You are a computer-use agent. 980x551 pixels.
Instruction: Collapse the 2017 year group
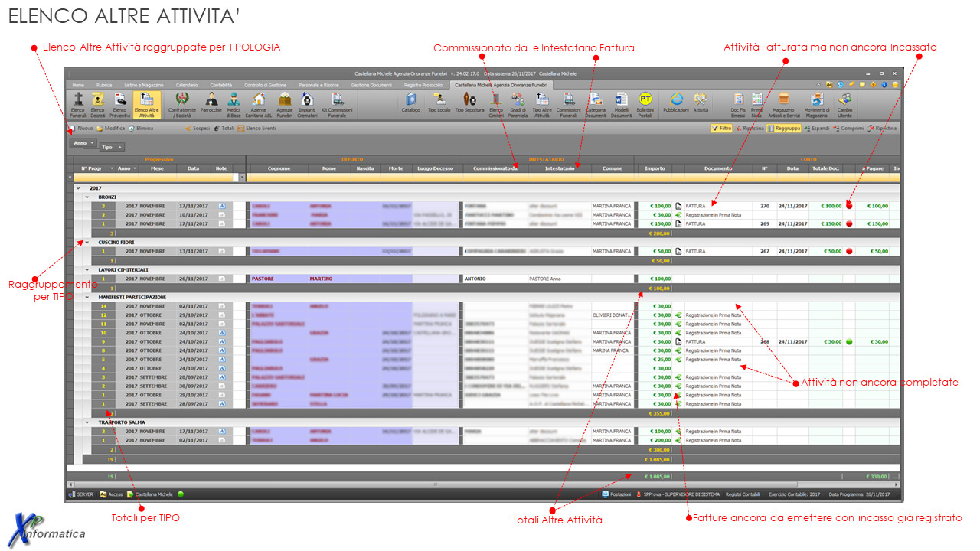[x=77, y=187]
